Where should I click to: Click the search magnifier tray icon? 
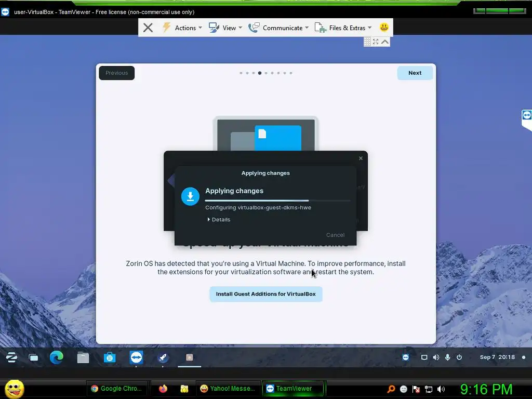point(391,389)
